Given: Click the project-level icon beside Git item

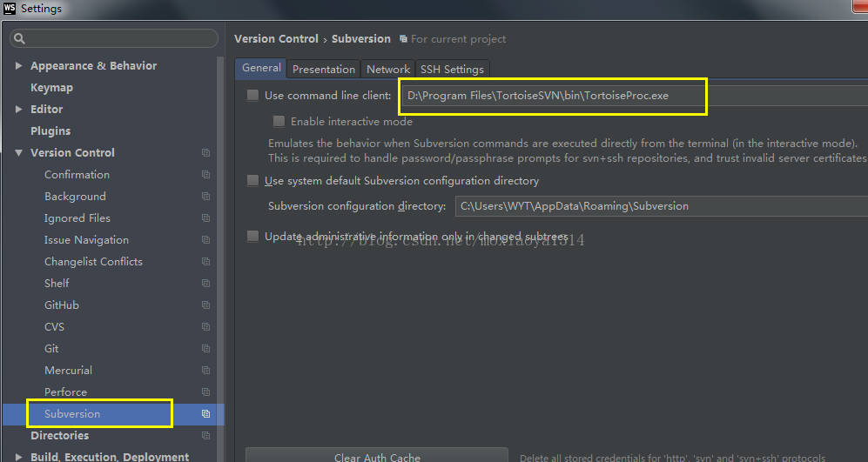Looking at the screenshot, I should [206, 349].
